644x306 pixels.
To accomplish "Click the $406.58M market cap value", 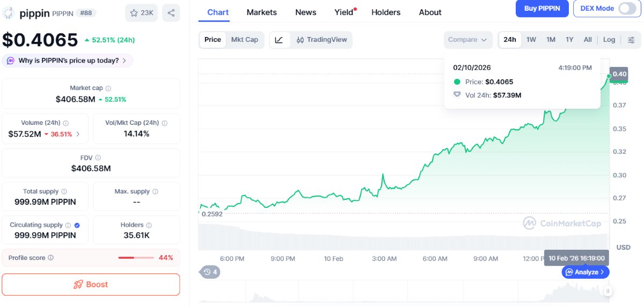I will [76, 99].
